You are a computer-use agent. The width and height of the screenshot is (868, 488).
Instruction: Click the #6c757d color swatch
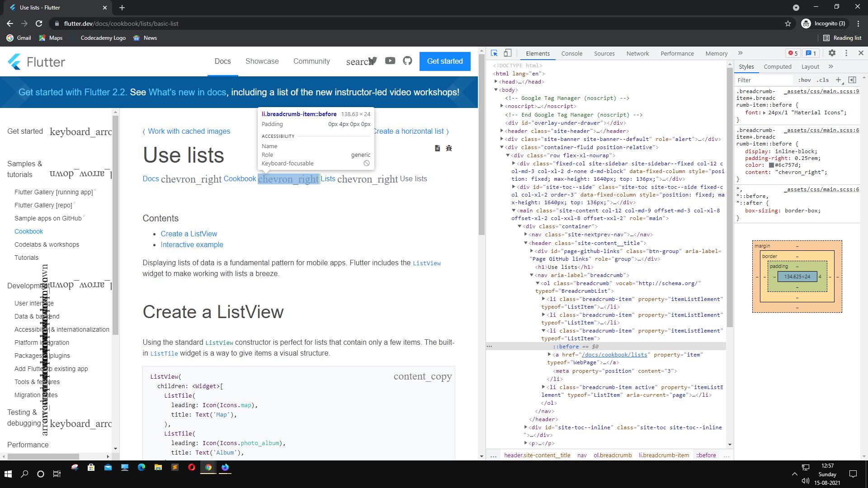(771, 165)
